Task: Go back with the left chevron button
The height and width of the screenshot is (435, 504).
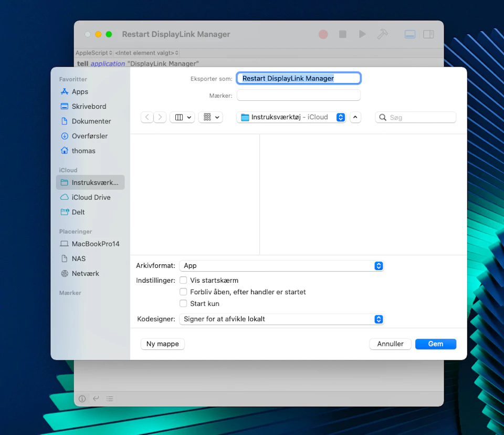Action: (x=147, y=118)
